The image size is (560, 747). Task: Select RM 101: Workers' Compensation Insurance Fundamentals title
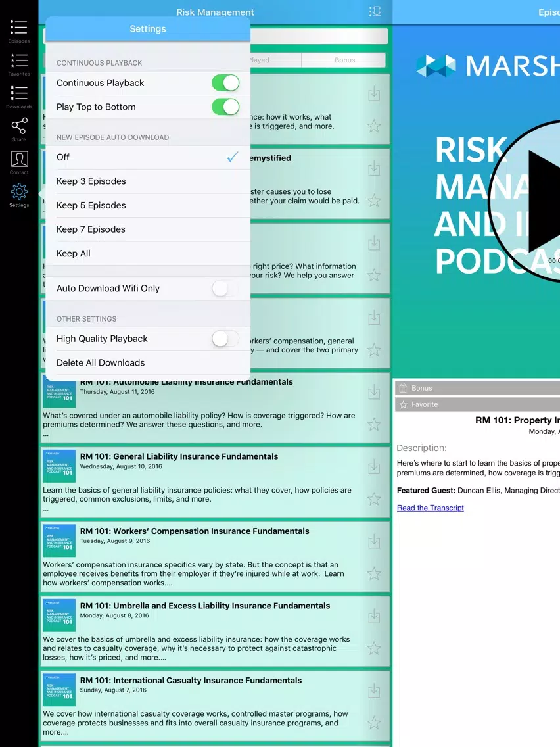point(195,531)
